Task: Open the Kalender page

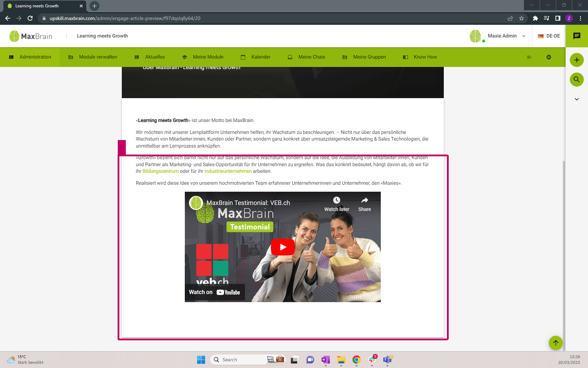Action: (x=255, y=57)
